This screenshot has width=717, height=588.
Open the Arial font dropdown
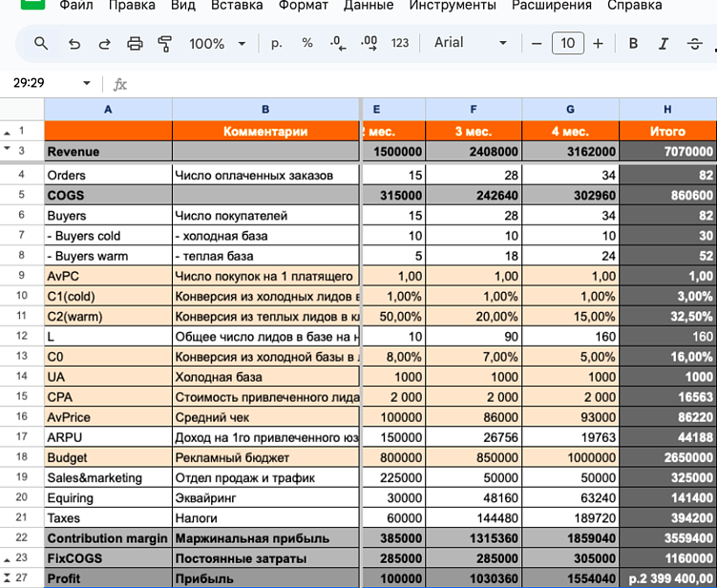click(x=471, y=43)
